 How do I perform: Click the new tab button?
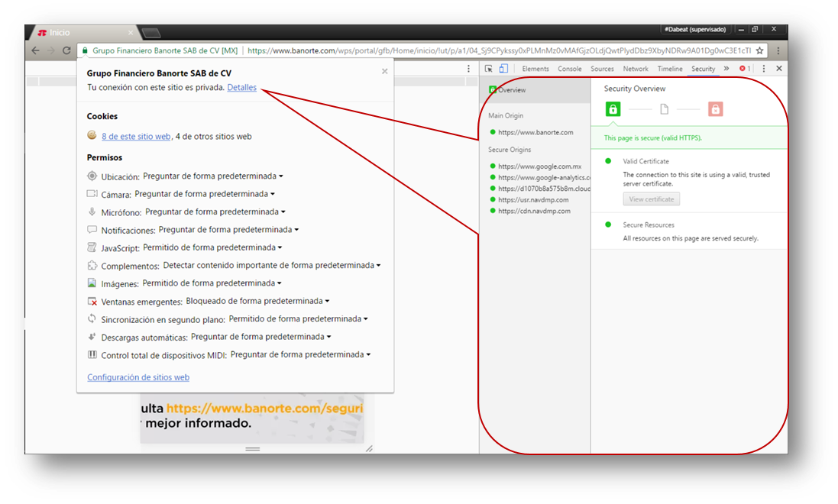[x=152, y=33]
